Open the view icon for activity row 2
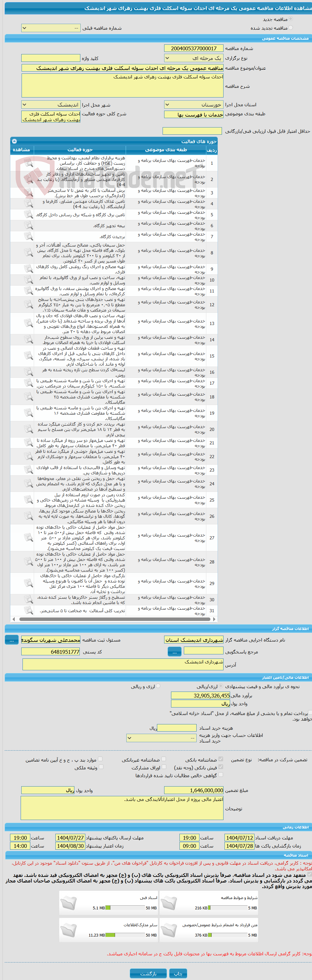The image size is (312, 980). tap(28, 179)
